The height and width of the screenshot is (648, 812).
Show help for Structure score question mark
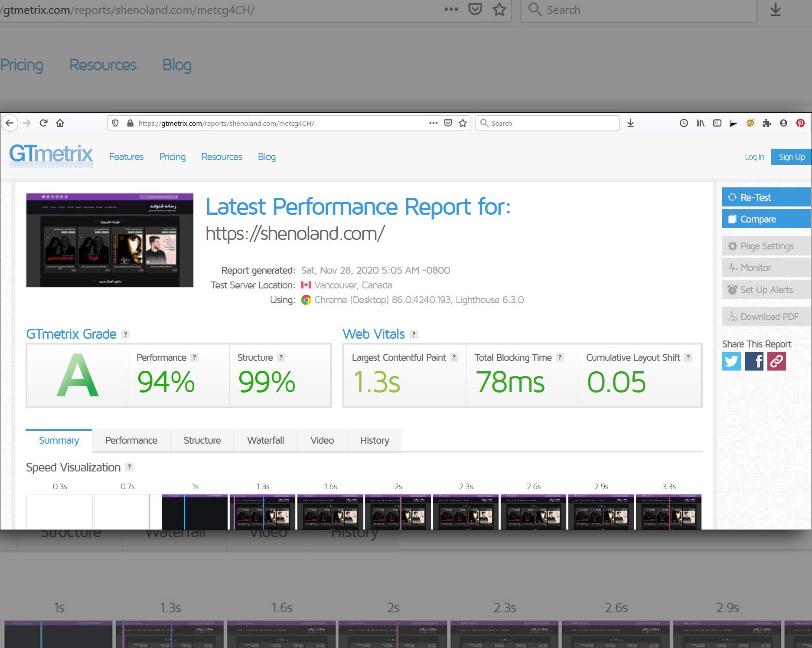[281, 357]
